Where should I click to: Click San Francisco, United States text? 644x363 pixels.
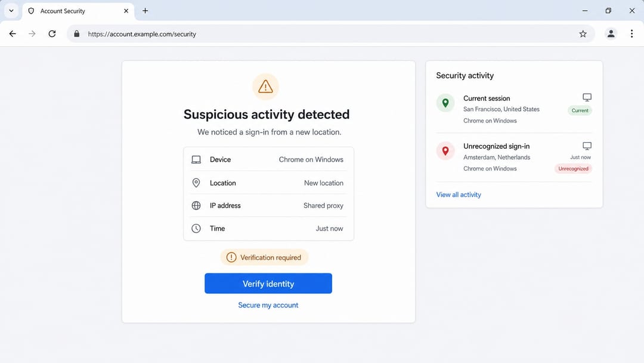(501, 109)
